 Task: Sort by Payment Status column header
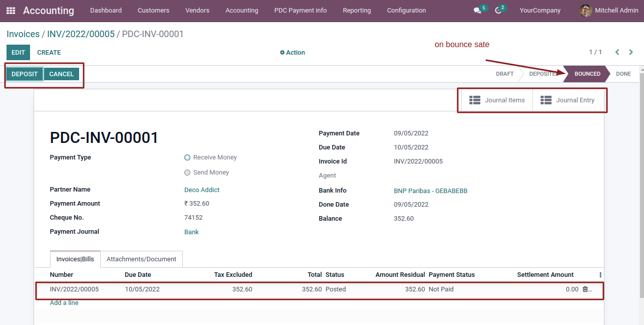452,275
